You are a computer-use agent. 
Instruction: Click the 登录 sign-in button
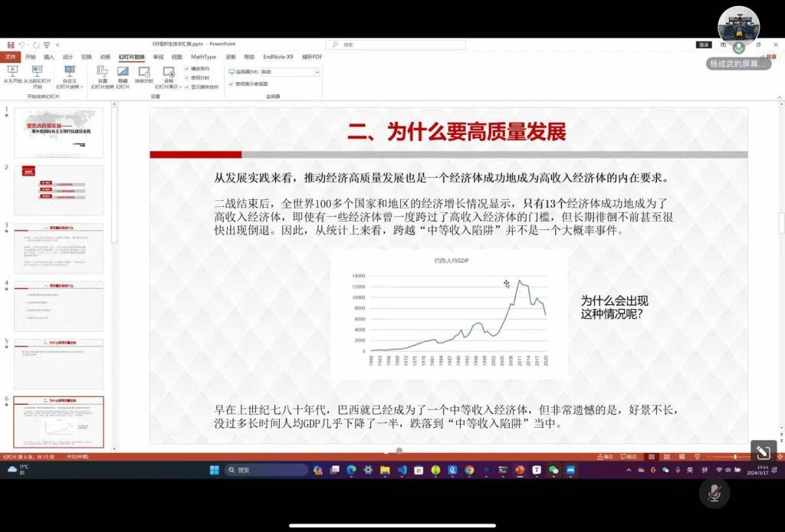(704, 44)
